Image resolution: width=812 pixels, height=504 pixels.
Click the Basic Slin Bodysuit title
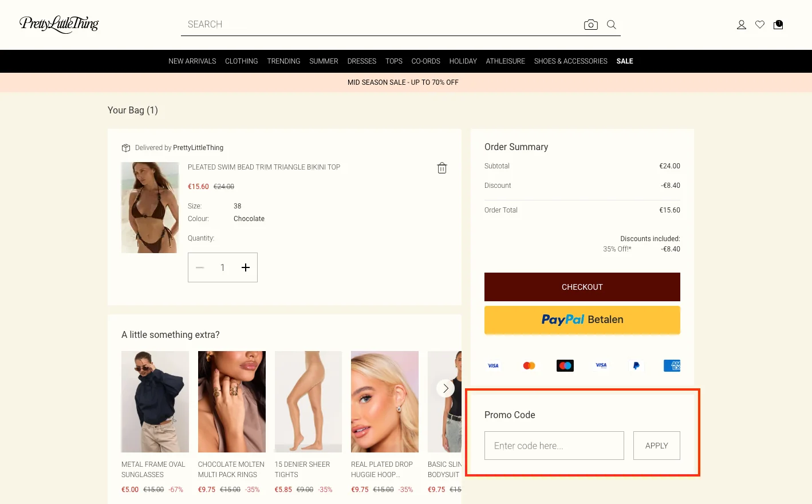[444, 470]
